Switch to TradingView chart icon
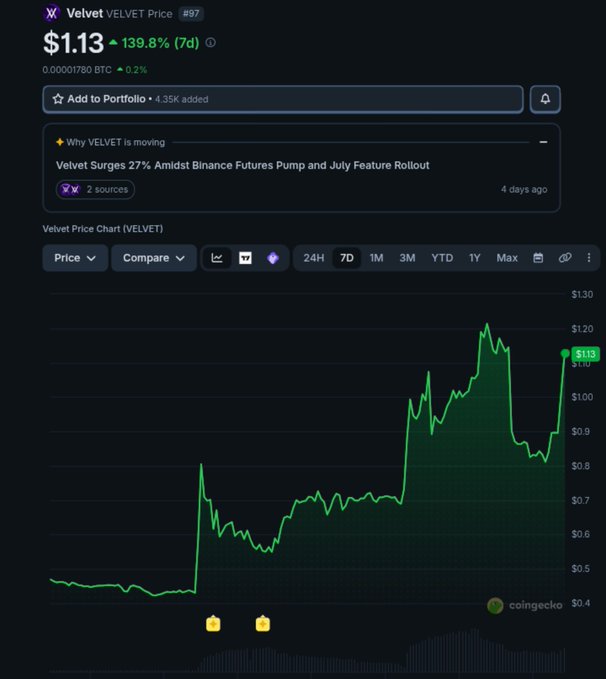Image resolution: width=606 pixels, height=679 pixels. pyautogui.click(x=245, y=258)
